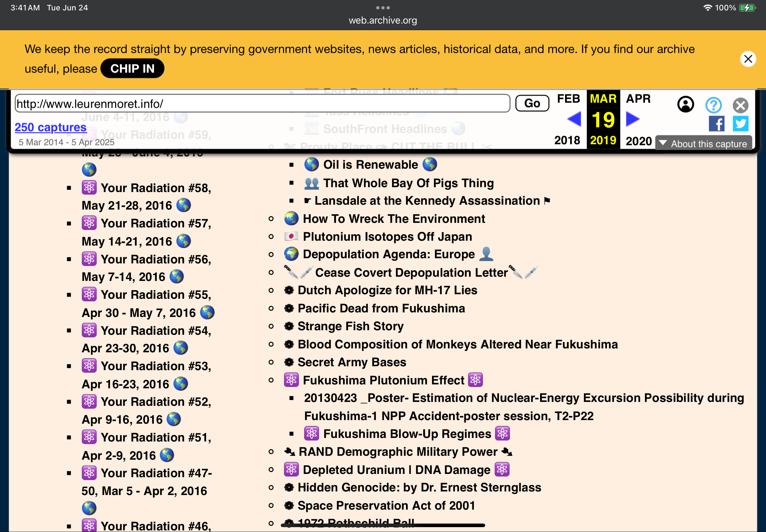Tap the Wi-Fi status icon

point(708,7)
